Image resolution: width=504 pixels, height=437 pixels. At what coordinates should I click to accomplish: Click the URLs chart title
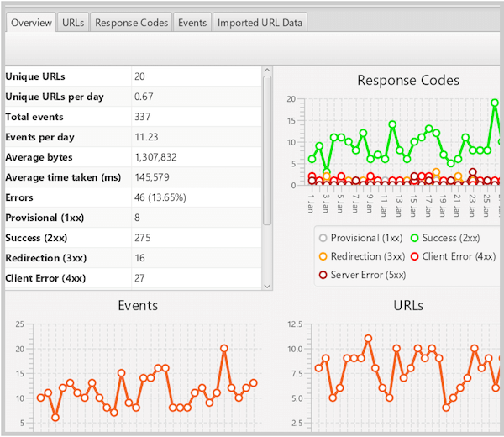click(407, 305)
